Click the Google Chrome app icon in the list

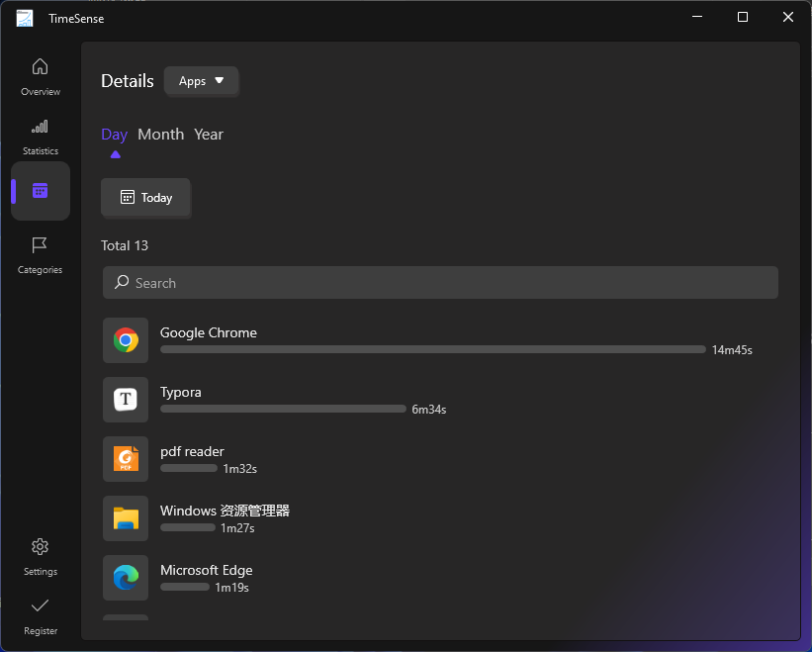[x=126, y=339]
